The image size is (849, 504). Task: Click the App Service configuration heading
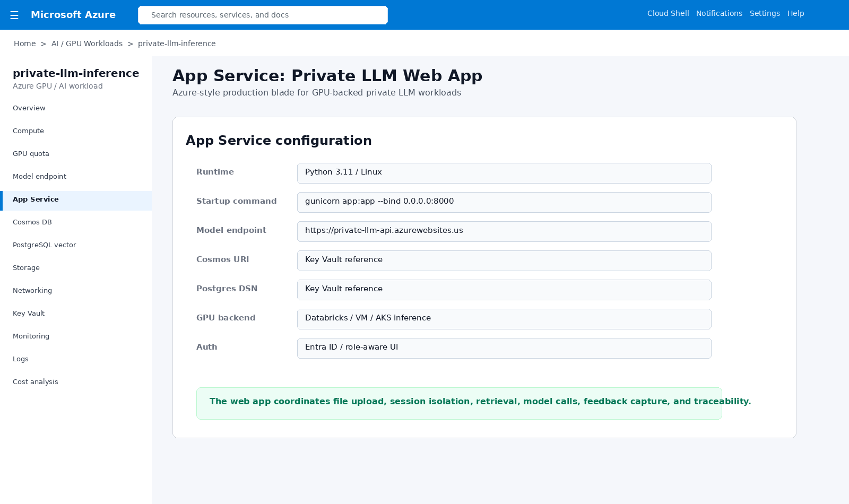[279, 141]
